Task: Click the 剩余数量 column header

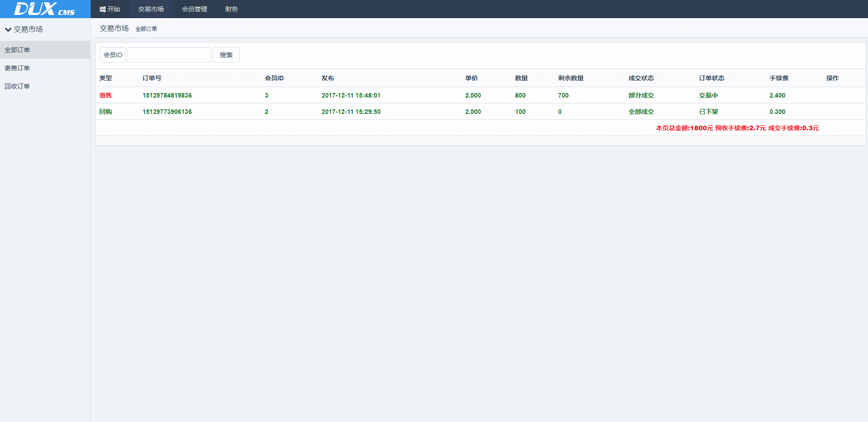Action: pyautogui.click(x=571, y=78)
